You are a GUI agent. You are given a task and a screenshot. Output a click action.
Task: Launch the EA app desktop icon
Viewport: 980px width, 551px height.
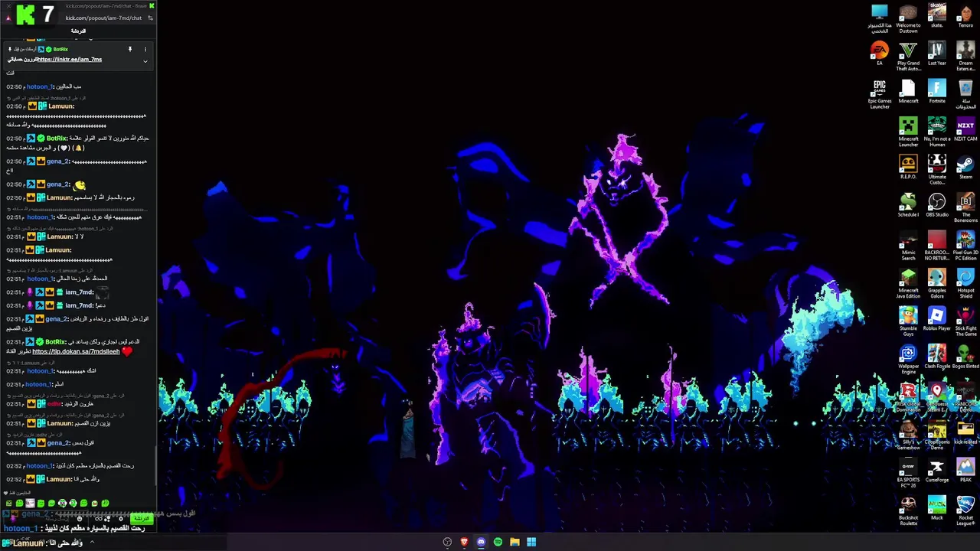[880, 54]
